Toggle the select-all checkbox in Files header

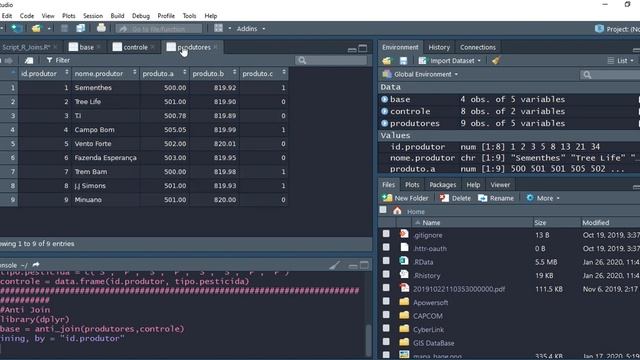pyautogui.click(x=383, y=210)
